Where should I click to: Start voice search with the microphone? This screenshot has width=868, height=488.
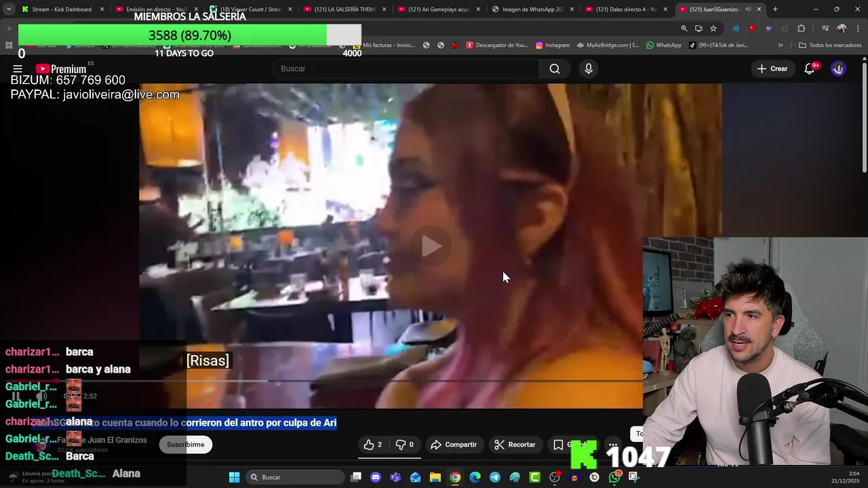(x=589, y=68)
